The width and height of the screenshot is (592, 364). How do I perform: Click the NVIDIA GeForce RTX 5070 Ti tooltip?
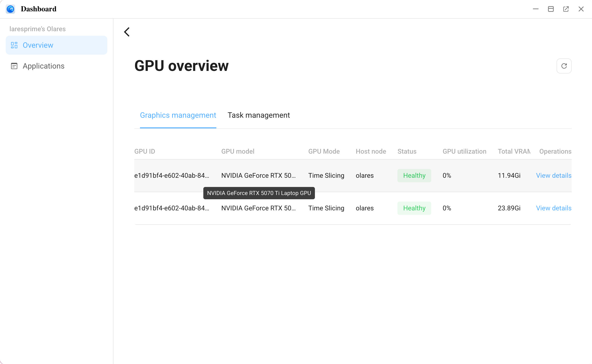point(259,193)
